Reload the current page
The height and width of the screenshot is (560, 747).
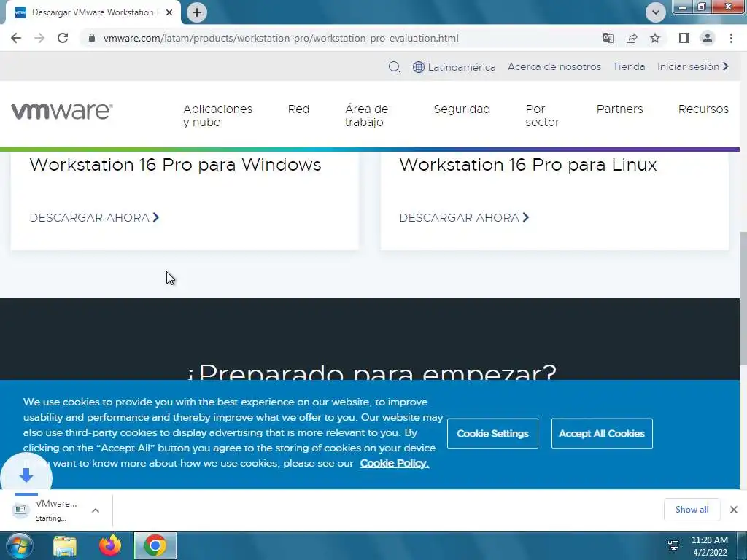[x=63, y=38]
